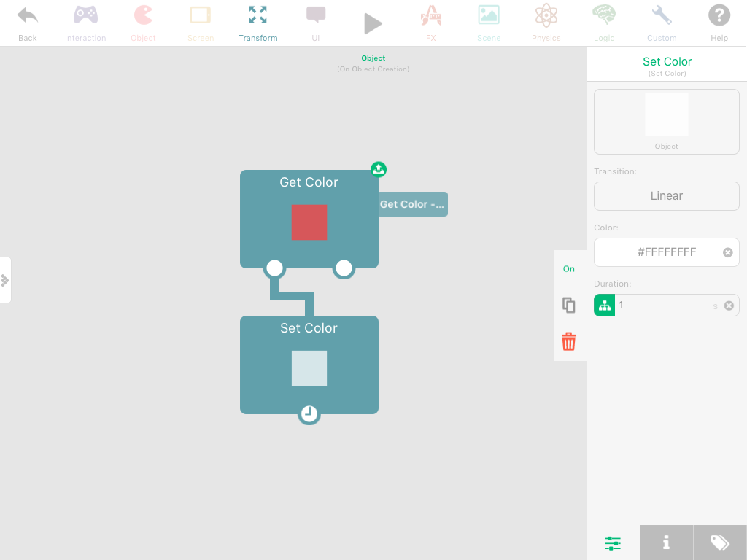Switch to the info tab

pyautogui.click(x=666, y=542)
